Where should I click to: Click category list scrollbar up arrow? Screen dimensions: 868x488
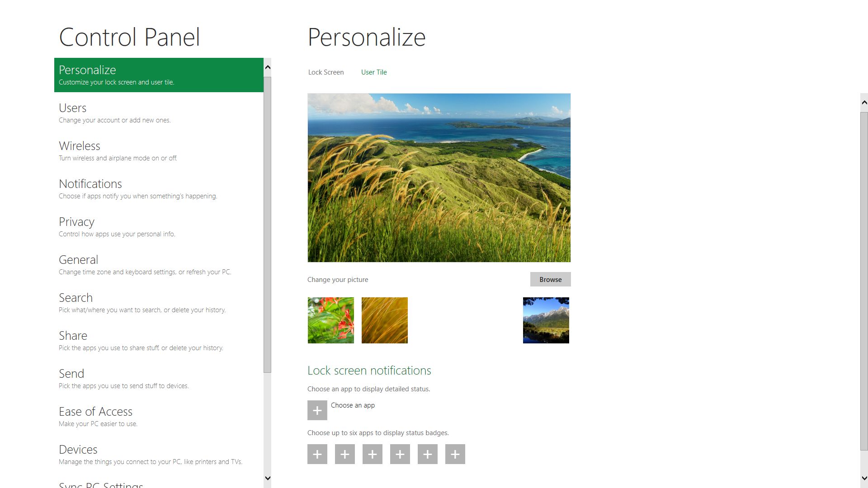[268, 67]
